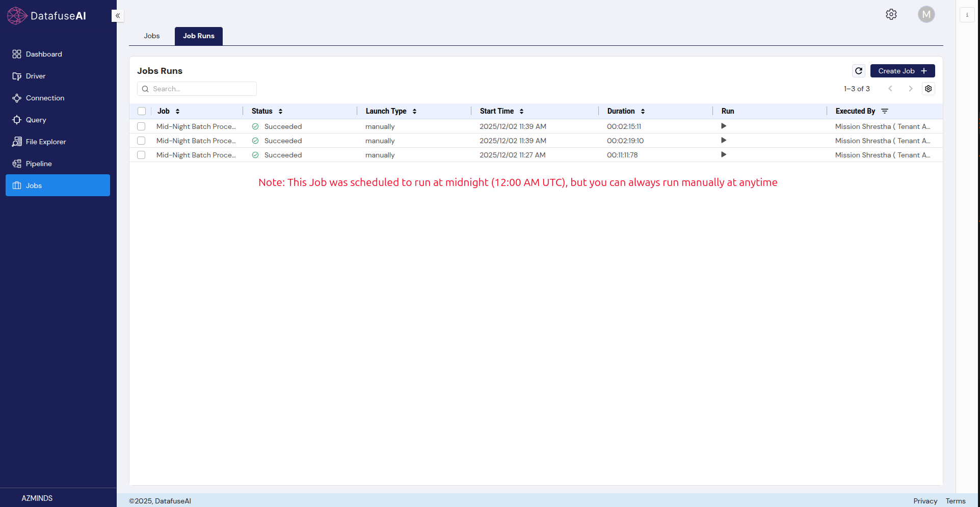Select the third job run row checkbox
This screenshot has height=507, width=980.
141,155
